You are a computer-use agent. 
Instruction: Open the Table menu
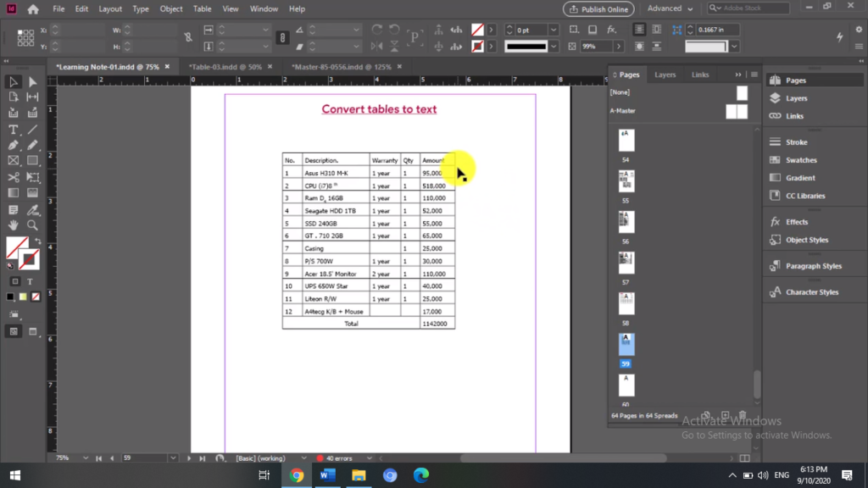click(202, 8)
